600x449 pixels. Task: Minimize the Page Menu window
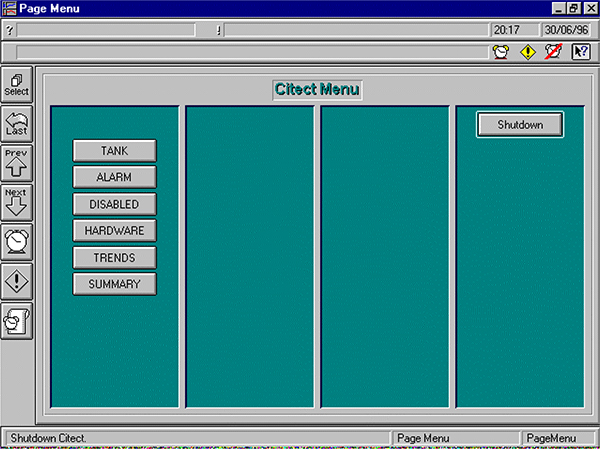(558, 8)
